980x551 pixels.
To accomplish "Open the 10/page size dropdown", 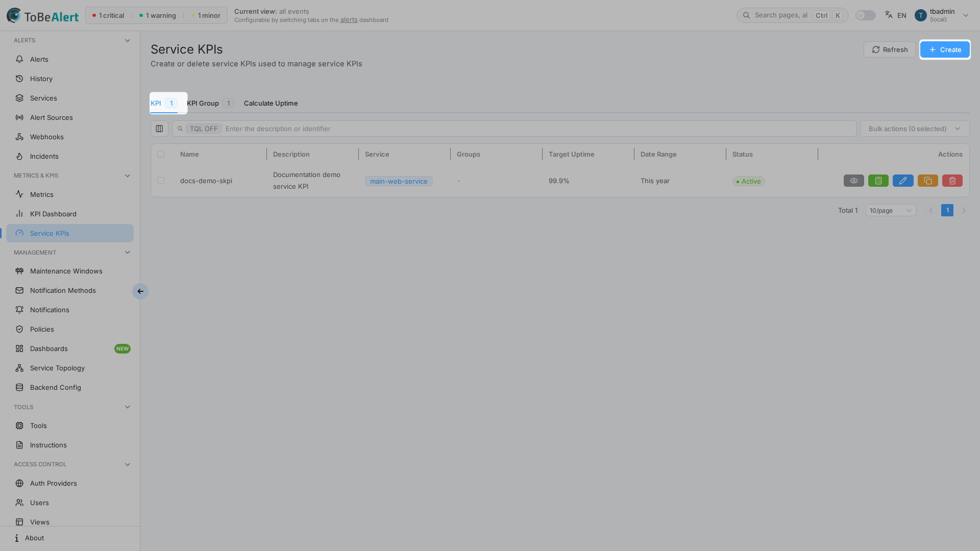I will 891,210.
